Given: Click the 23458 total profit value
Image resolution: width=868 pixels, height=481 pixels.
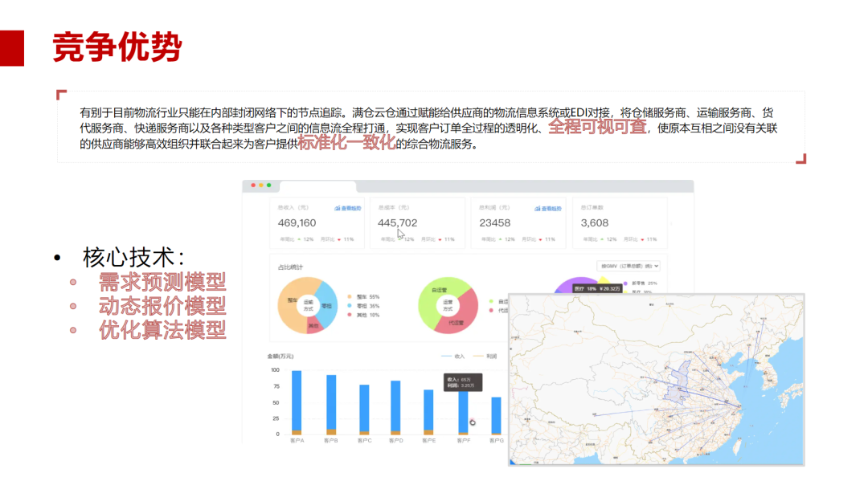Looking at the screenshot, I should pyautogui.click(x=495, y=222).
